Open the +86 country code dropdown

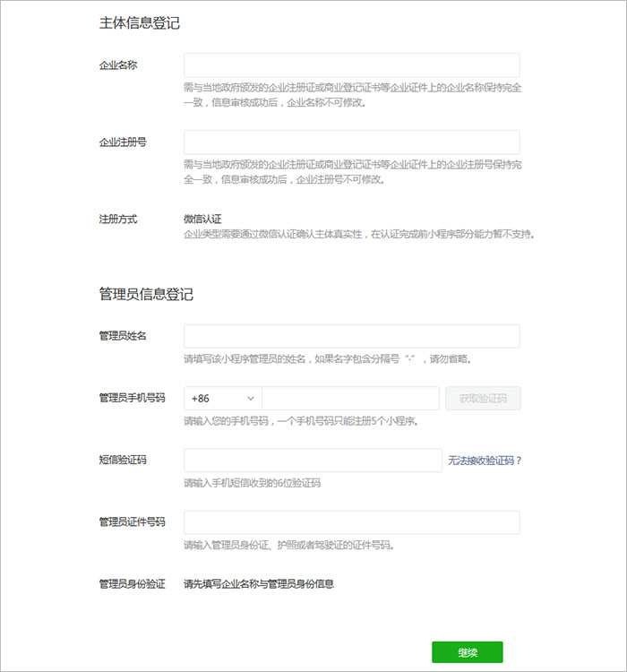point(223,398)
